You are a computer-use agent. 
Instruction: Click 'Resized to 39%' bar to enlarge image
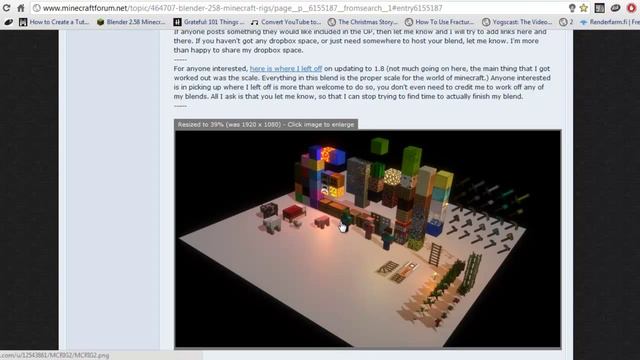pyautogui.click(x=266, y=124)
